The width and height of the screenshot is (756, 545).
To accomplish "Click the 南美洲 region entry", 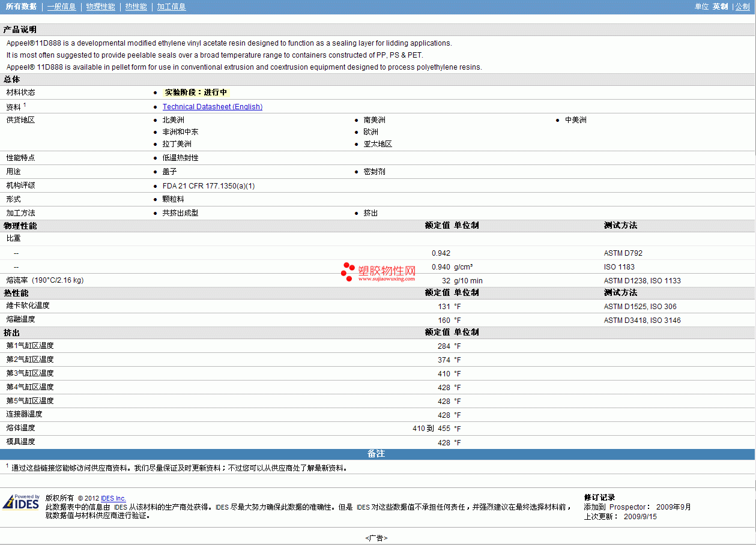I will pyautogui.click(x=375, y=120).
